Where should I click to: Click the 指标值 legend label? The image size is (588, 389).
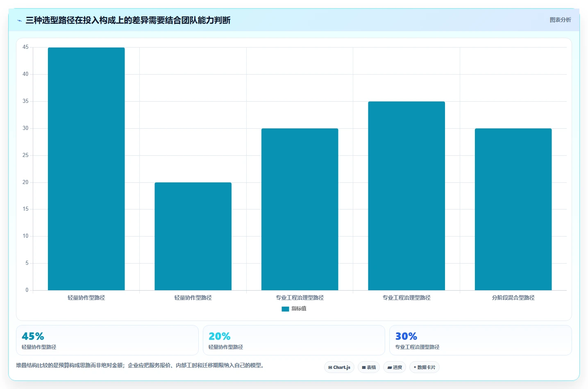[299, 309]
